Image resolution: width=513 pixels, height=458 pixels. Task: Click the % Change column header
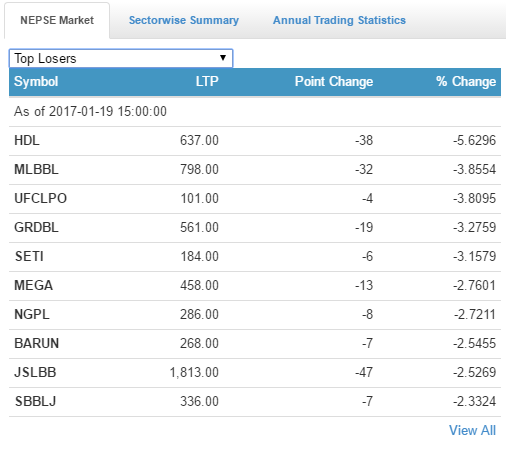click(466, 82)
